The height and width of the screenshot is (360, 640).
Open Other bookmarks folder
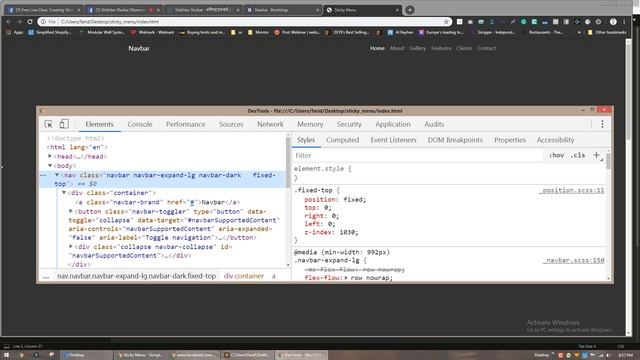pos(607,32)
